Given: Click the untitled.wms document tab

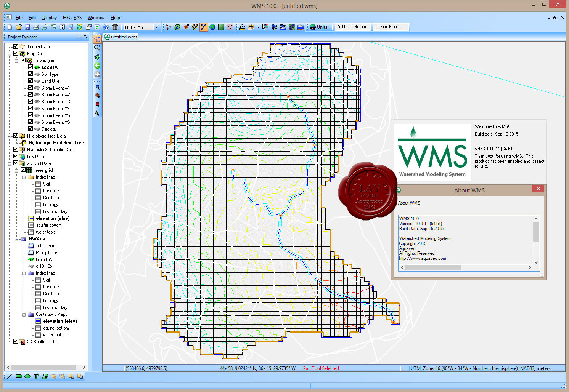Looking at the screenshot, I should (x=121, y=37).
